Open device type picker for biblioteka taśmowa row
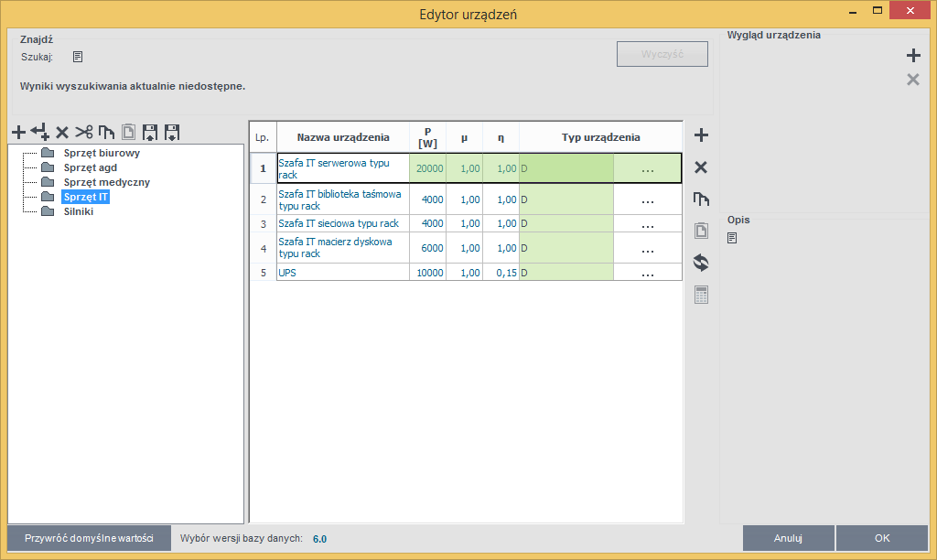937x560 pixels. pyautogui.click(x=647, y=199)
